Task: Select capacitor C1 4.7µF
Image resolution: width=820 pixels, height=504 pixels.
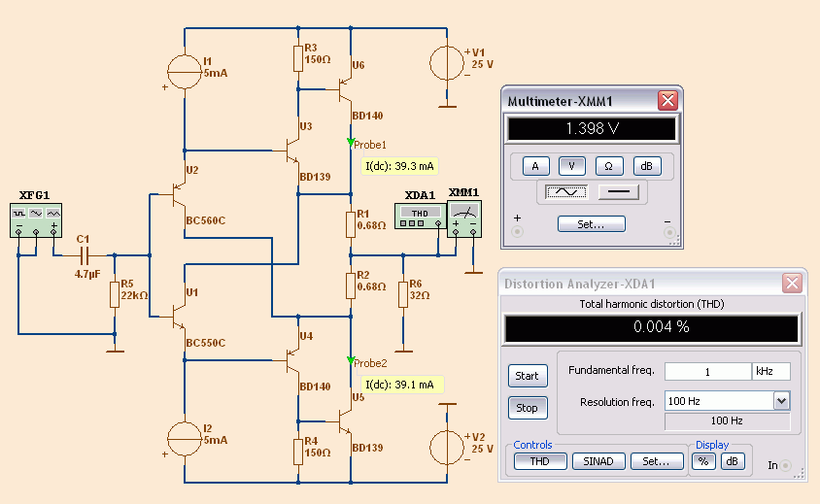Action: [x=85, y=255]
